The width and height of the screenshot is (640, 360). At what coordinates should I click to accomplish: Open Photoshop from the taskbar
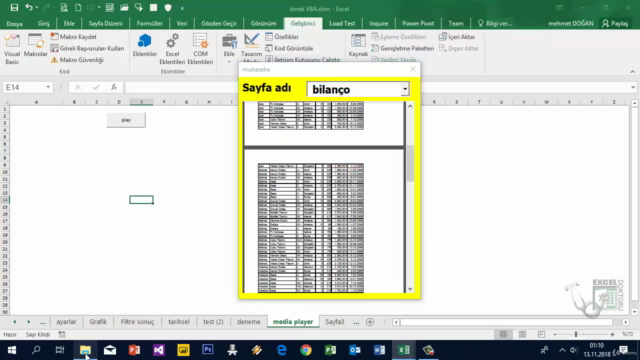(x=208, y=350)
